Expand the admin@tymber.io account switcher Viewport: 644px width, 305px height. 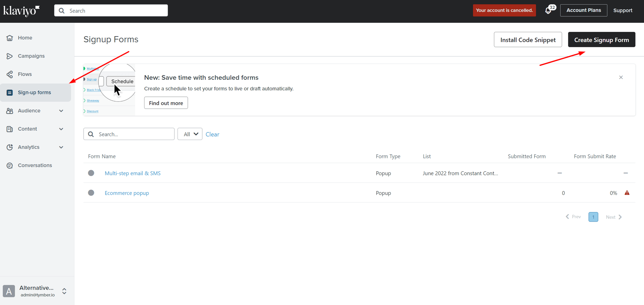(64, 291)
